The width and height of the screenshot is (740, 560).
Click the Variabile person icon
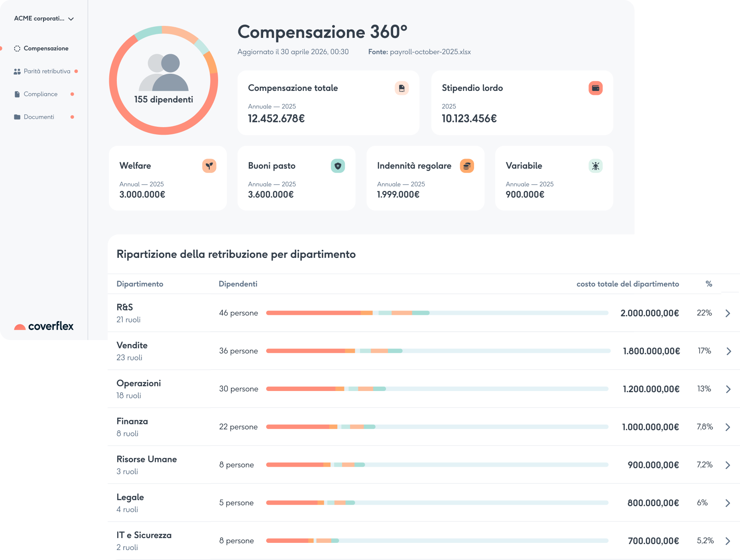595,166
